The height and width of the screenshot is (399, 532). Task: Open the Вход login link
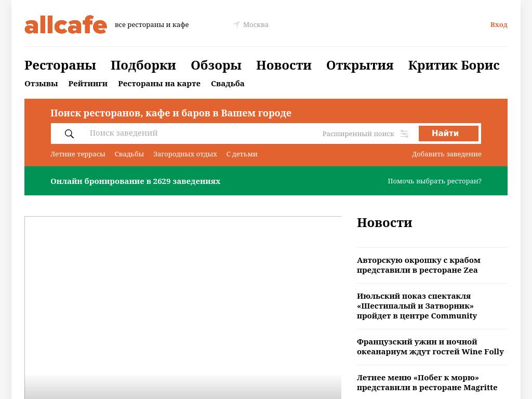click(x=499, y=25)
